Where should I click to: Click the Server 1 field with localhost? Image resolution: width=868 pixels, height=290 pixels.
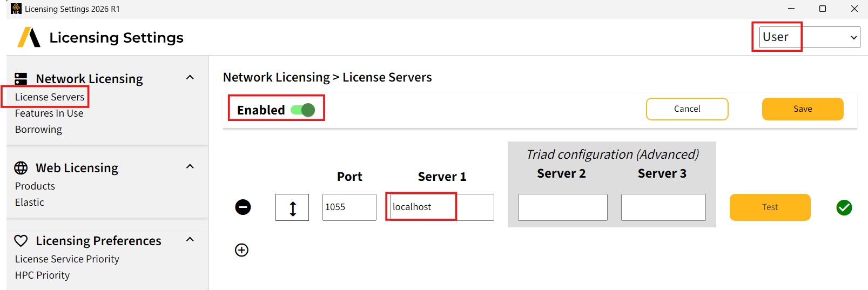(442, 207)
